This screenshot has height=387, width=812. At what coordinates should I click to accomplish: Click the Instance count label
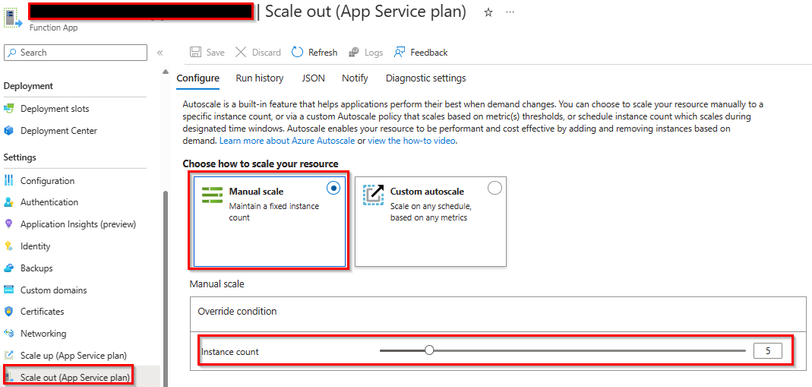(230, 352)
